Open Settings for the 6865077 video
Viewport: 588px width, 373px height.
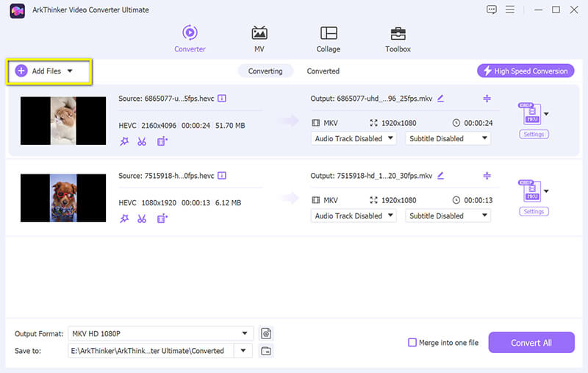click(534, 134)
